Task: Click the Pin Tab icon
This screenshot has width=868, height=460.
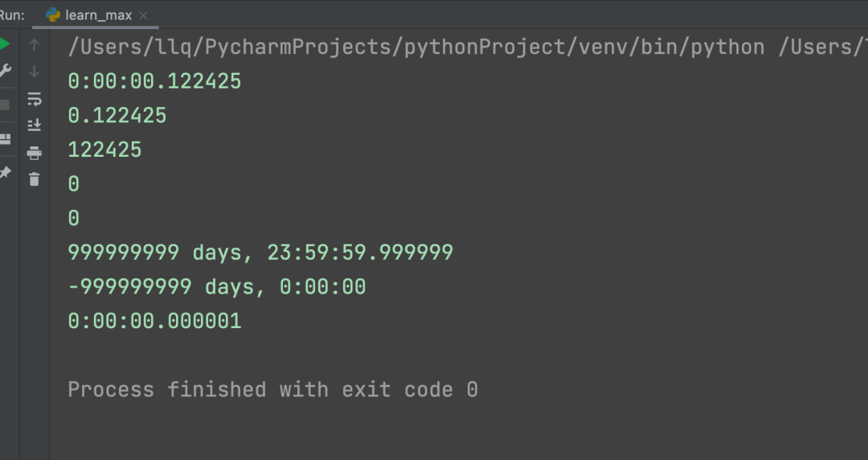Action: (x=5, y=173)
